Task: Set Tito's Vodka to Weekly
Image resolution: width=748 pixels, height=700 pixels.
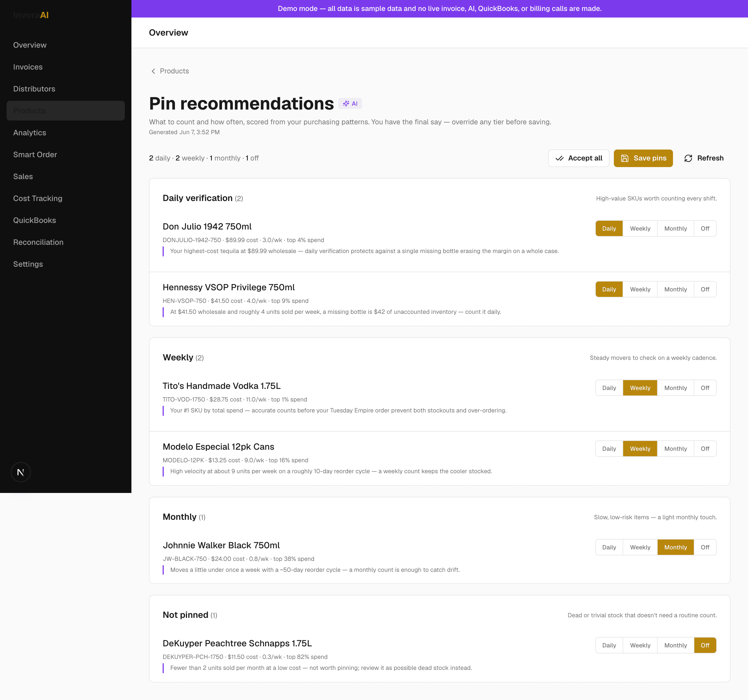Action: pos(640,388)
